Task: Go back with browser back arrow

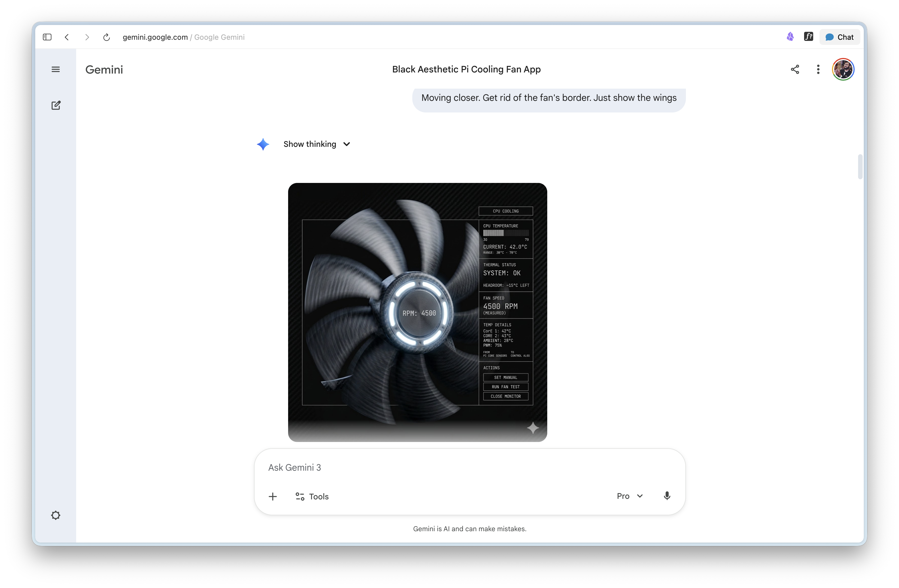Action: 67,37
